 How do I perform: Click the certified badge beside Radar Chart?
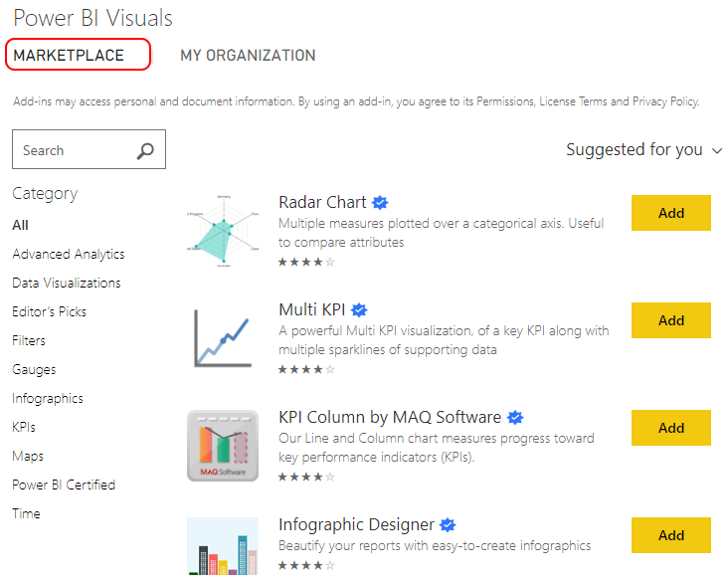(380, 203)
